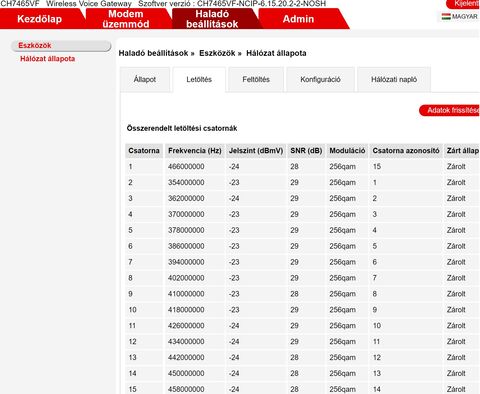
Task: Click signal level in the 426000000 row
Action: point(234,326)
